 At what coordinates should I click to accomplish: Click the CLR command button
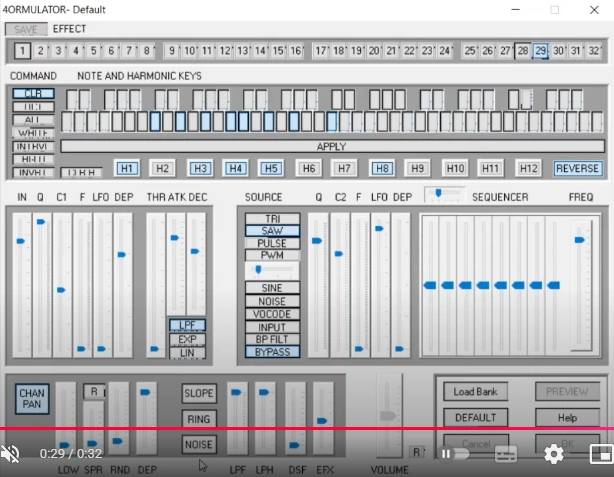click(x=33, y=93)
